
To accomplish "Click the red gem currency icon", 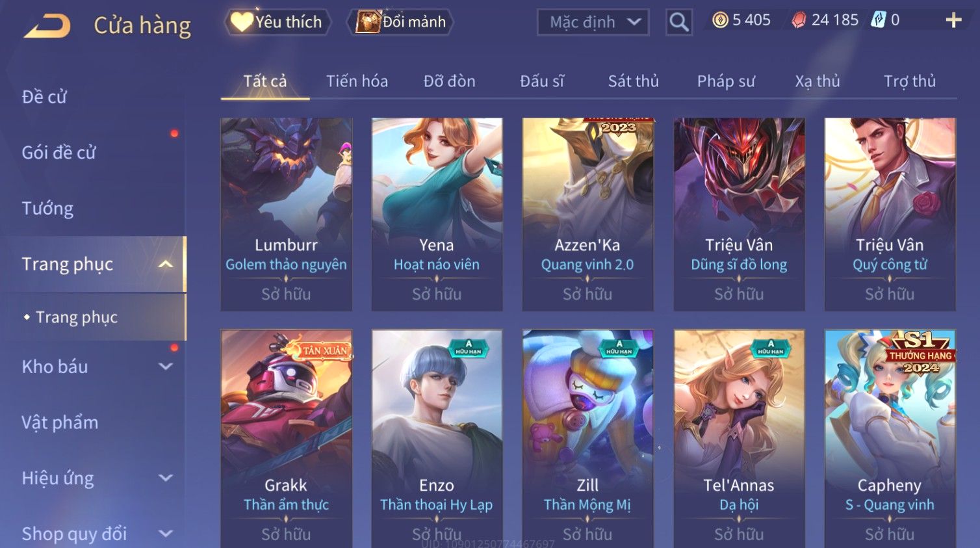I will click(799, 20).
